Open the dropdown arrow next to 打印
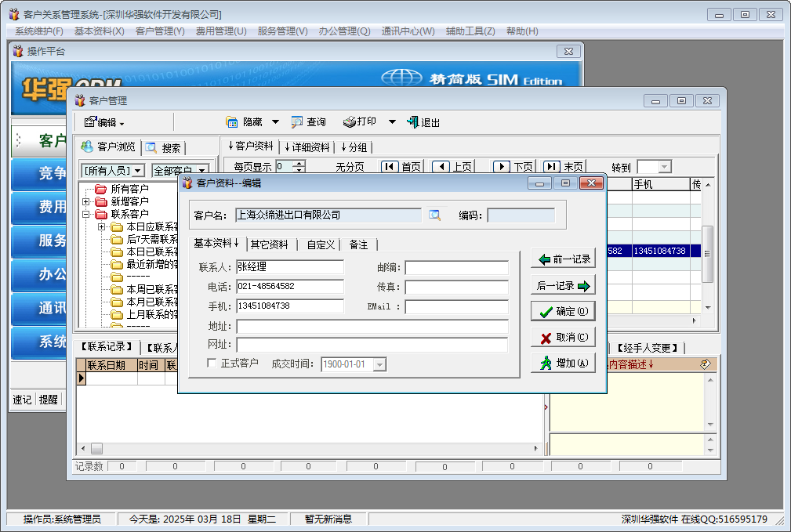 pos(392,122)
